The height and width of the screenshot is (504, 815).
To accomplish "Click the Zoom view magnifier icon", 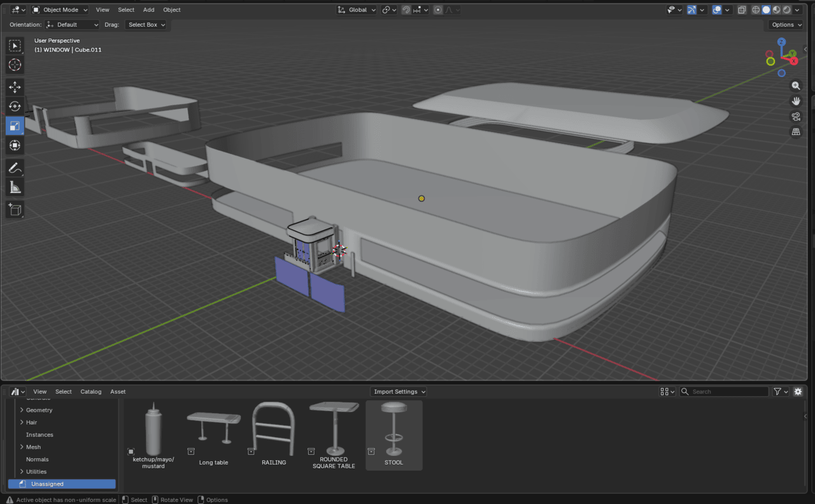I will click(x=796, y=86).
